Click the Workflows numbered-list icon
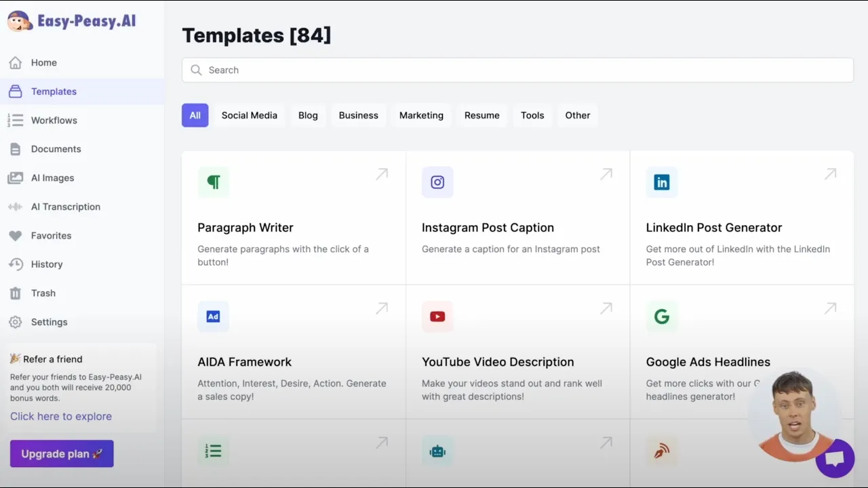 pyautogui.click(x=15, y=120)
